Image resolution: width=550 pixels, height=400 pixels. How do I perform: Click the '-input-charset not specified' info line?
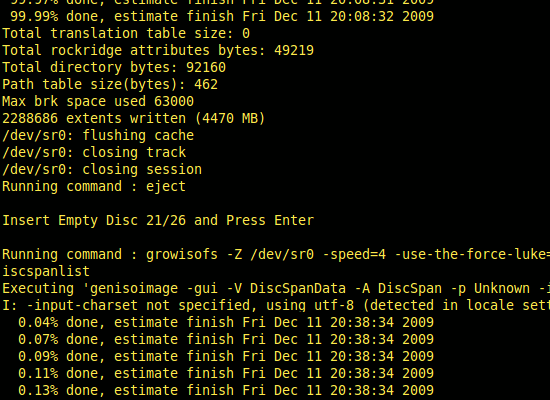pos(276,305)
